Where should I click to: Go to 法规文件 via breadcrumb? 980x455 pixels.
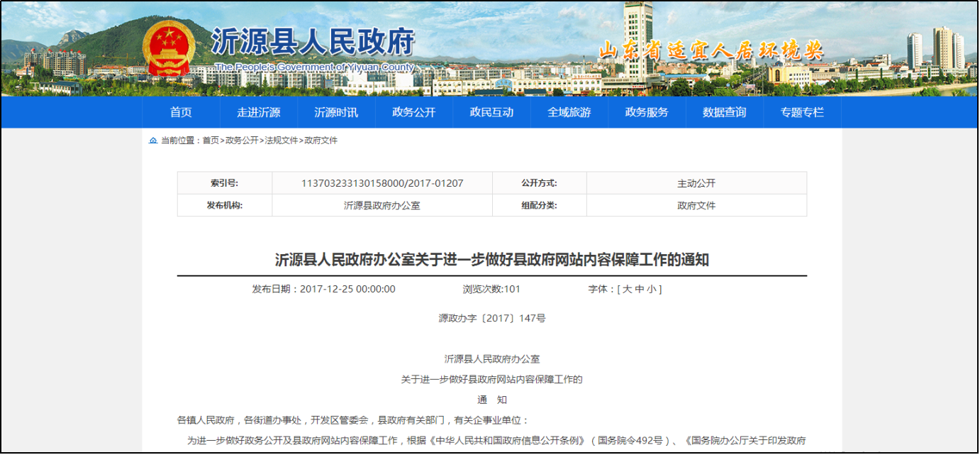click(x=282, y=141)
